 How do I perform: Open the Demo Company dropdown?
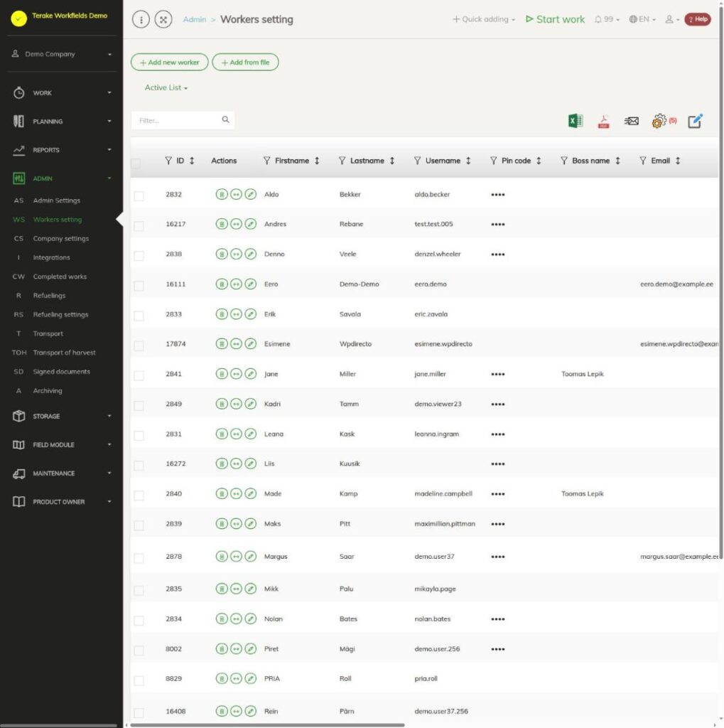coord(61,54)
